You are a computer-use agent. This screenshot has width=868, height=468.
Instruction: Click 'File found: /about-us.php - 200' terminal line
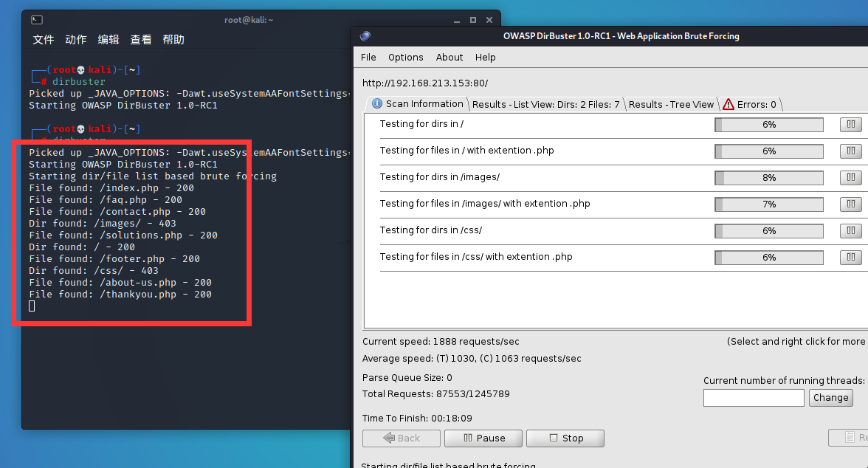(120, 283)
